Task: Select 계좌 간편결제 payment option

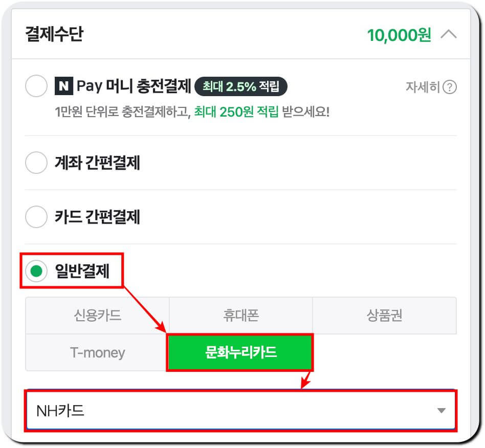Action: point(36,163)
